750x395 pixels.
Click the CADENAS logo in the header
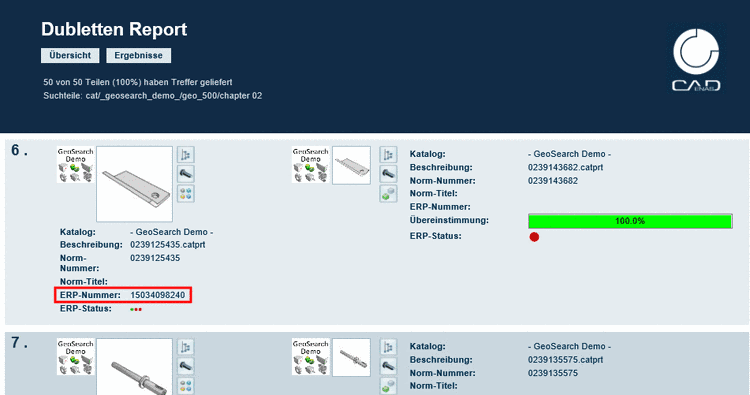pyautogui.click(x=696, y=60)
